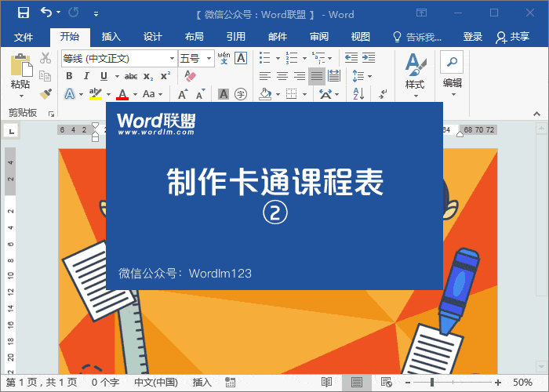Image resolution: width=549 pixels, height=392 pixels.
Task: Click the Clear Formatting eraser icon
Action: pos(190,76)
